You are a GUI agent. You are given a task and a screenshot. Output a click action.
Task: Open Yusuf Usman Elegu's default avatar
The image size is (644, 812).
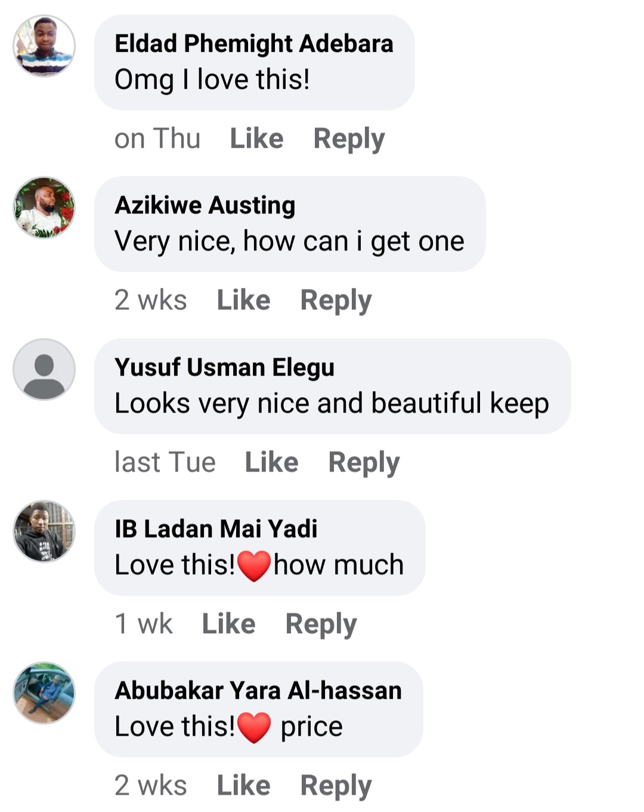pos(44,370)
